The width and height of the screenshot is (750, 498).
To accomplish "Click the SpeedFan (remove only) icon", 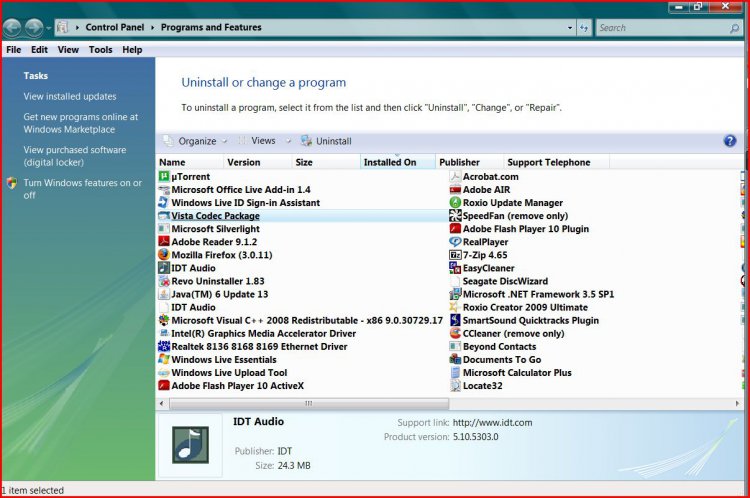I will tap(455, 216).
